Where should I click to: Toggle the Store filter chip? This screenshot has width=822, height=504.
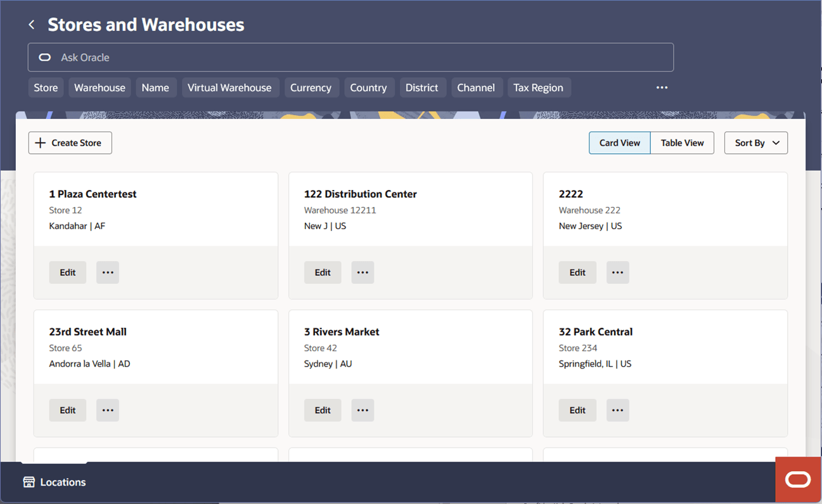[45, 87]
